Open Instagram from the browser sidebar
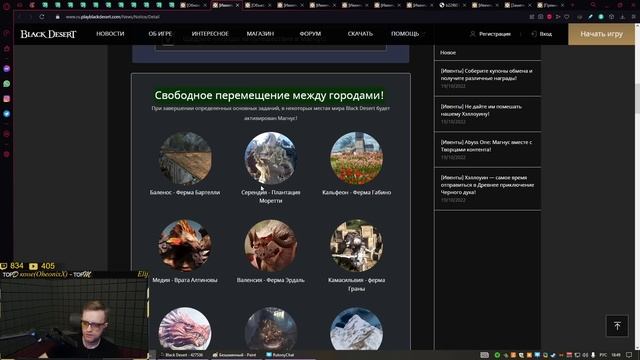640x360 pixels. tap(7, 99)
